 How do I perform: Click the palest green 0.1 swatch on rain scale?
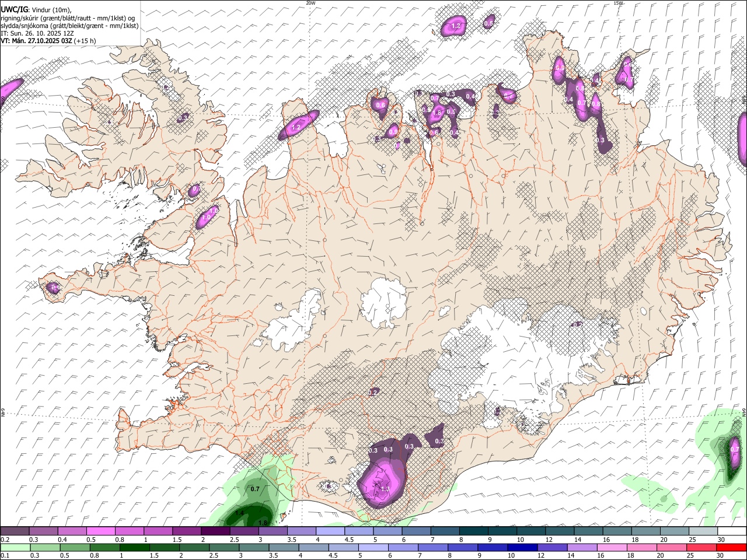point(15,548)
